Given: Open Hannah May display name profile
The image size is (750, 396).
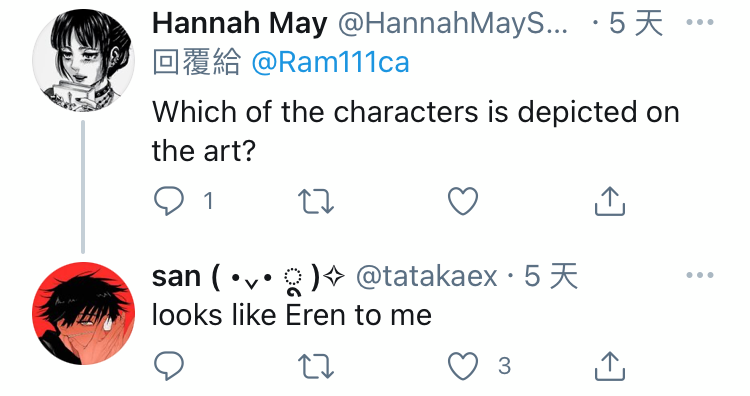Looking at the screenshot, I should (x=240, y=23).
